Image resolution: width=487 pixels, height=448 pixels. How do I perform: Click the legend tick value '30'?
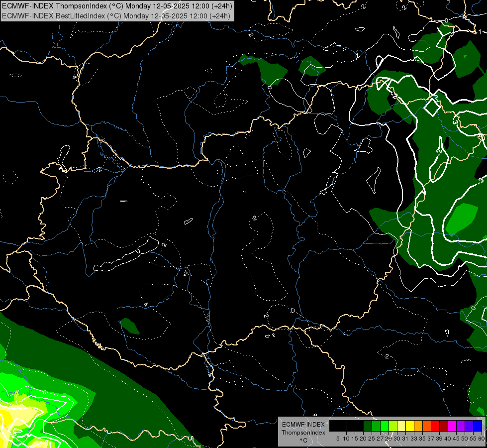point(397,439)
